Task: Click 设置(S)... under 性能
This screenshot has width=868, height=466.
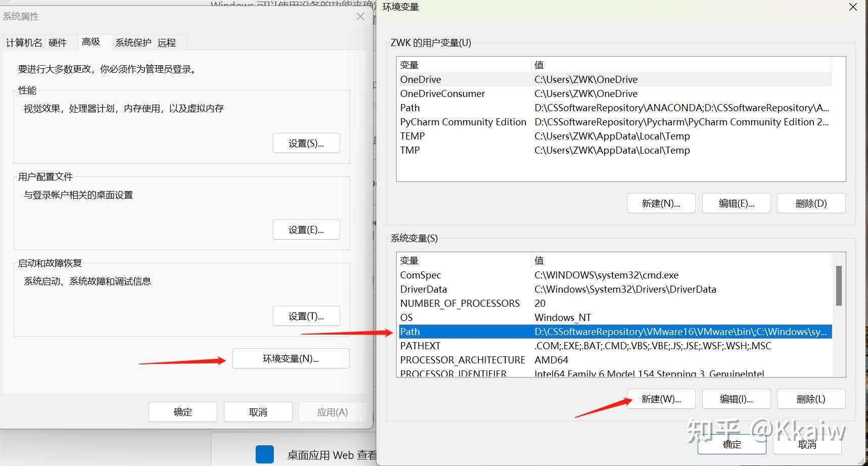Action: point(306,143)
